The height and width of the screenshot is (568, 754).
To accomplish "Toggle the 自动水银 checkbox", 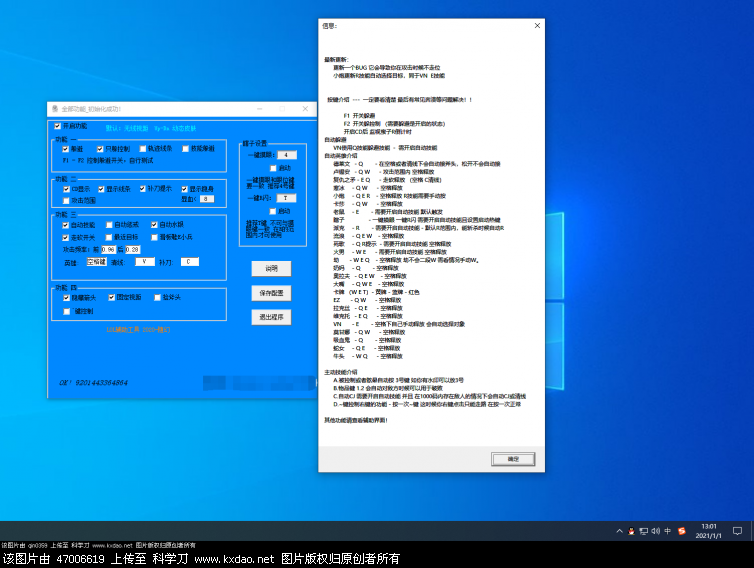I will click(x=154, y=225).
